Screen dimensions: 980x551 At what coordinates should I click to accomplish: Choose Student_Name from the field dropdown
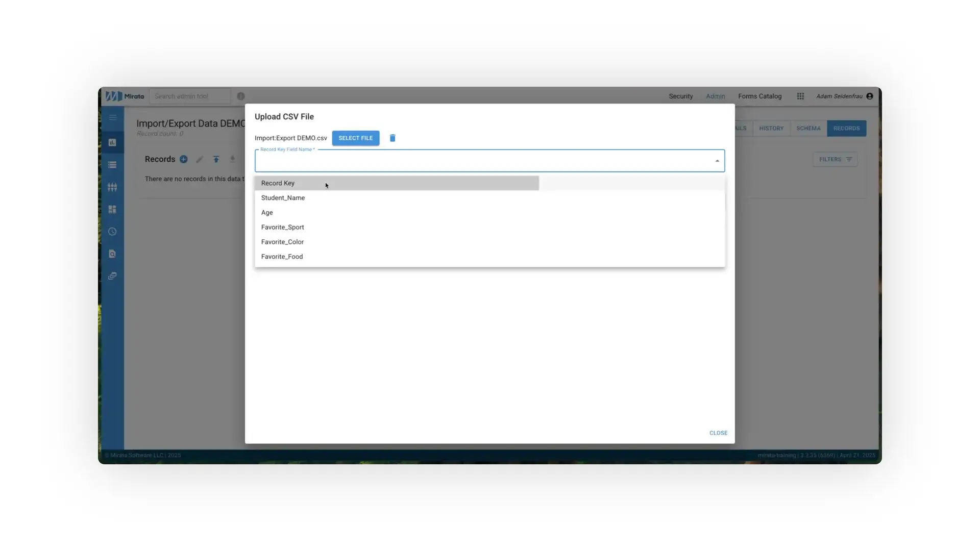283,197
